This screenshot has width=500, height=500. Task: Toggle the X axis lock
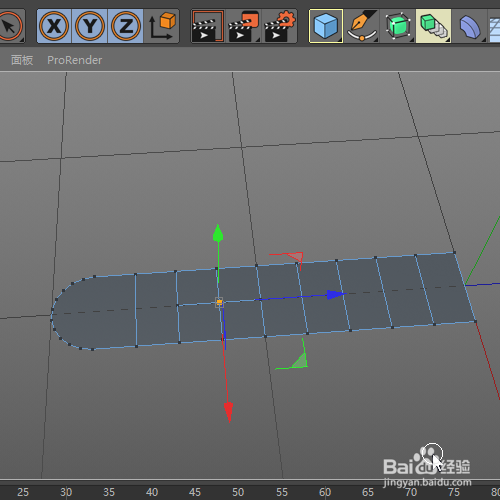click(54, 26)
